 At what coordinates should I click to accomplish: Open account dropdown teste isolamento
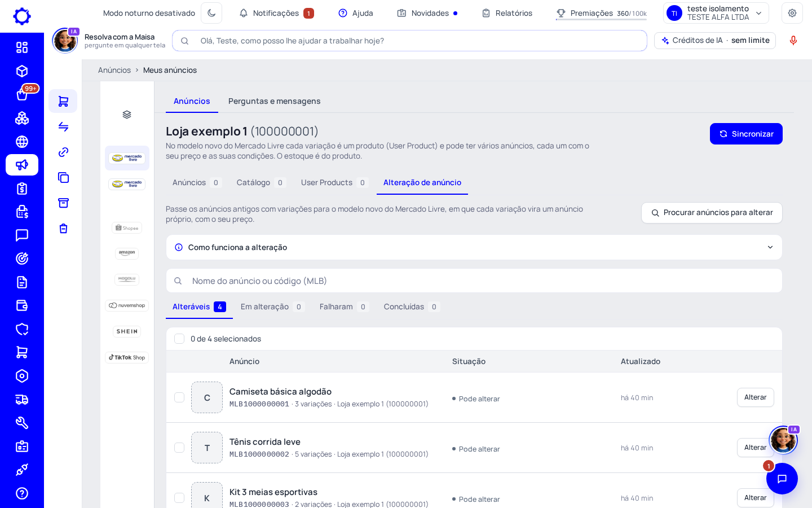coord(716,13)
